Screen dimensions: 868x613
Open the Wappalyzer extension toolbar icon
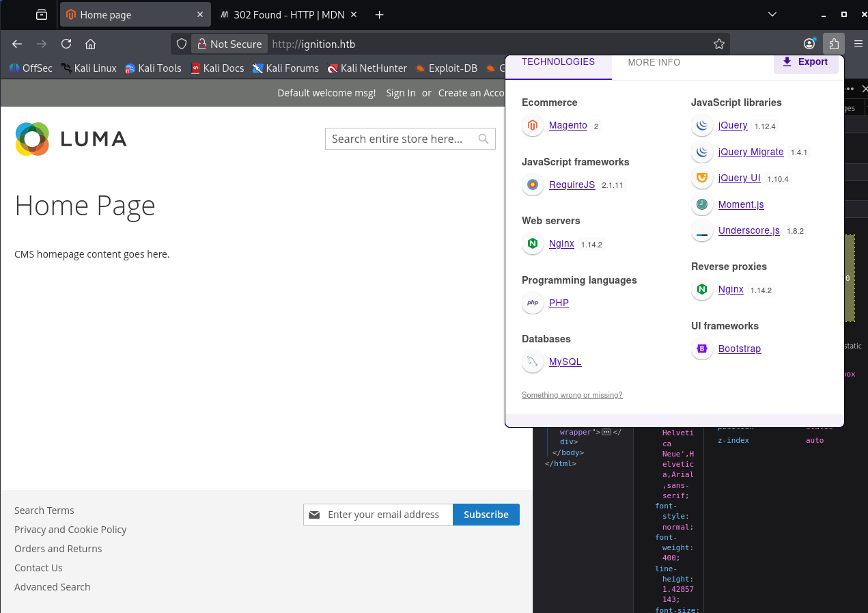834,44
